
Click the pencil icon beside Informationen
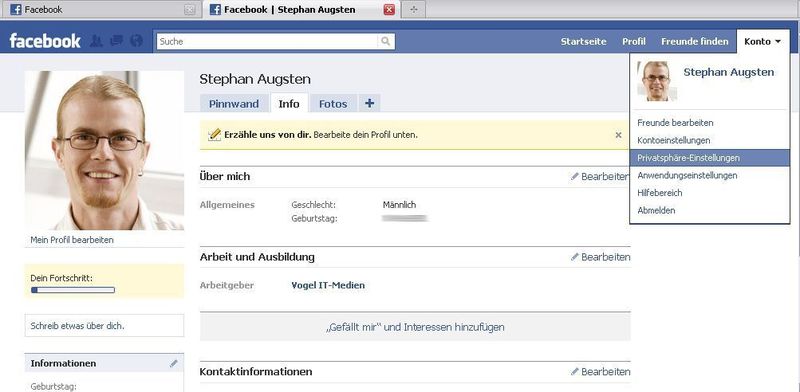coord(174,363)
